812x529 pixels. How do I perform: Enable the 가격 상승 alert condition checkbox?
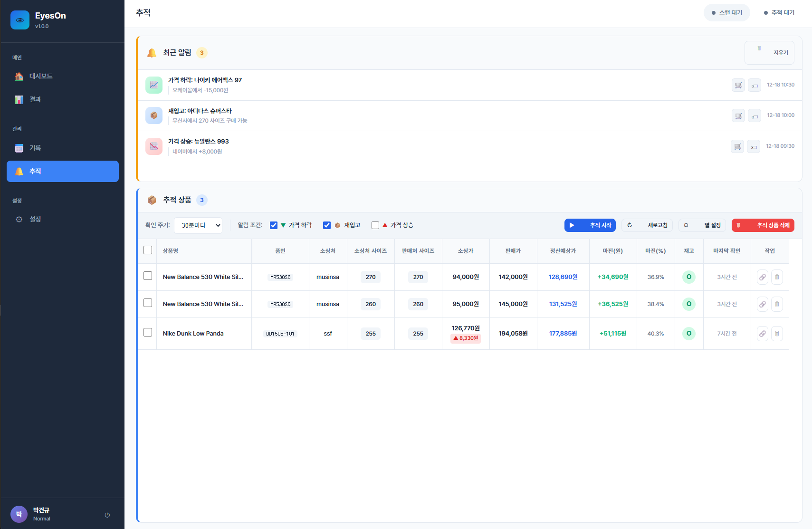375,225
